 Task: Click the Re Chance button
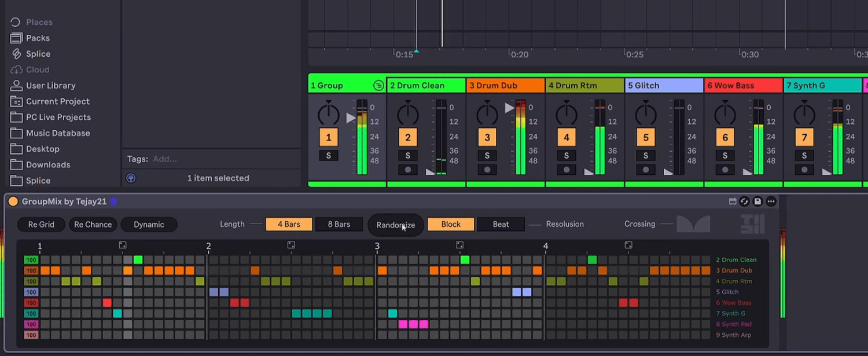93,225
